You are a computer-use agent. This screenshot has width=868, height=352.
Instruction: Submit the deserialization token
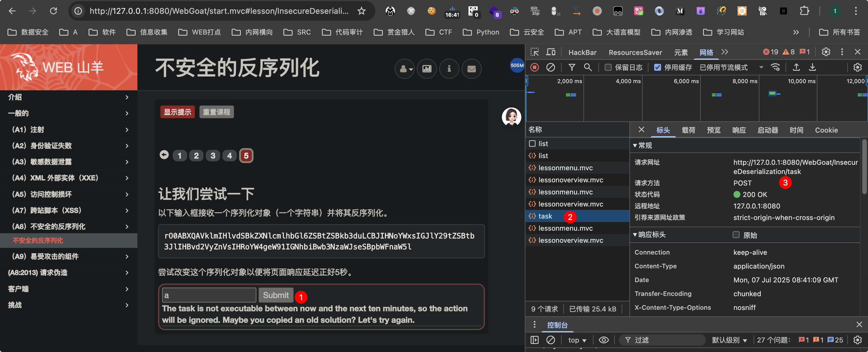276,295
